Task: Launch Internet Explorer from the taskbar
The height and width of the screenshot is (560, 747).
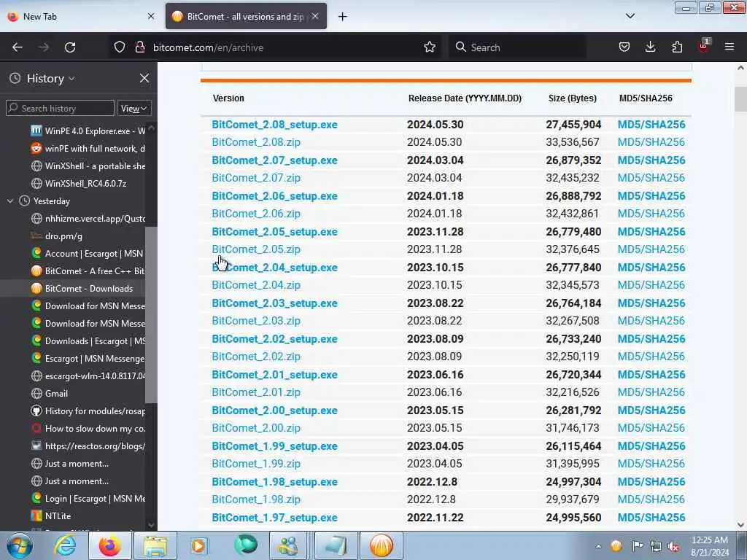Action: coord(65,545)
